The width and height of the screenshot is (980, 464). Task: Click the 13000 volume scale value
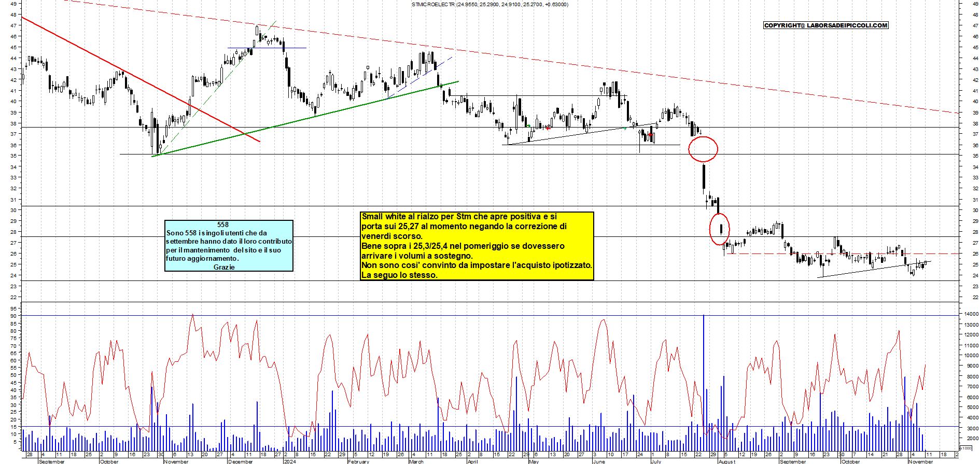[971, 325]
